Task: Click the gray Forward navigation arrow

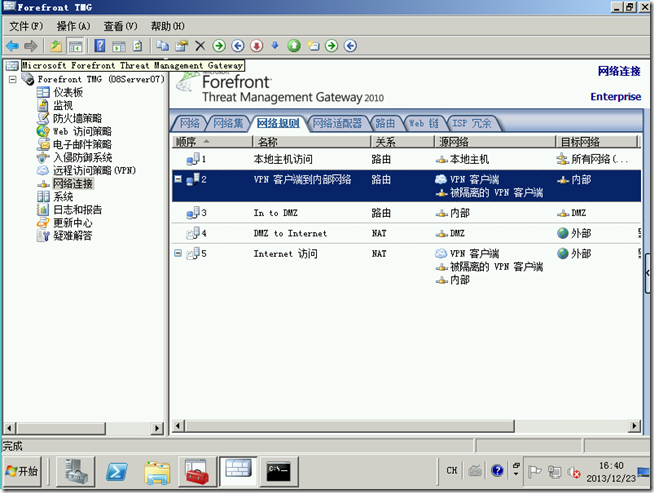Action: (x=31, y=46)
